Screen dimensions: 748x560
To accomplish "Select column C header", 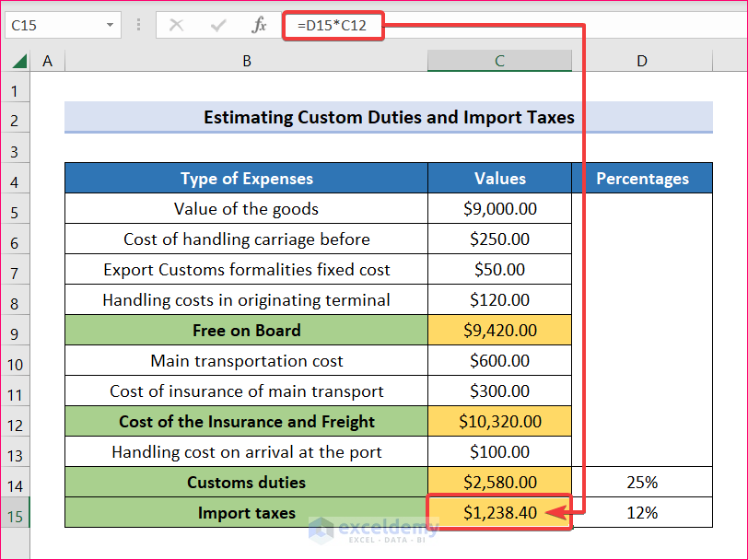I will point(499,61).
